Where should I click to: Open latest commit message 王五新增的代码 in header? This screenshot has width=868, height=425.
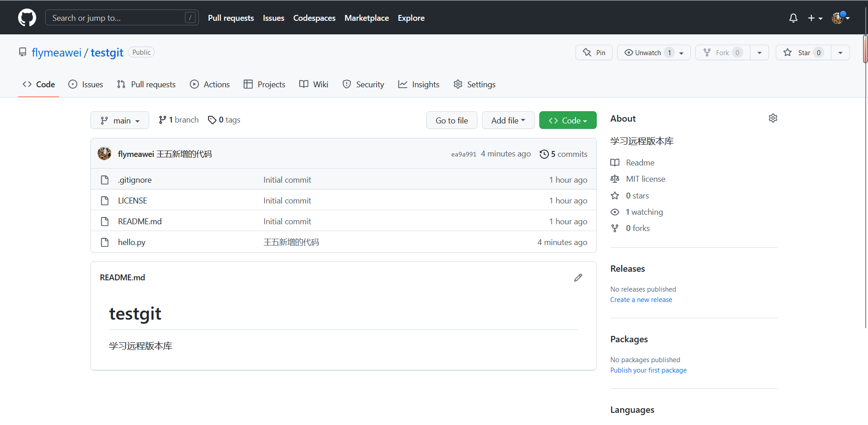pyautogui.click(x=184, y=154)
